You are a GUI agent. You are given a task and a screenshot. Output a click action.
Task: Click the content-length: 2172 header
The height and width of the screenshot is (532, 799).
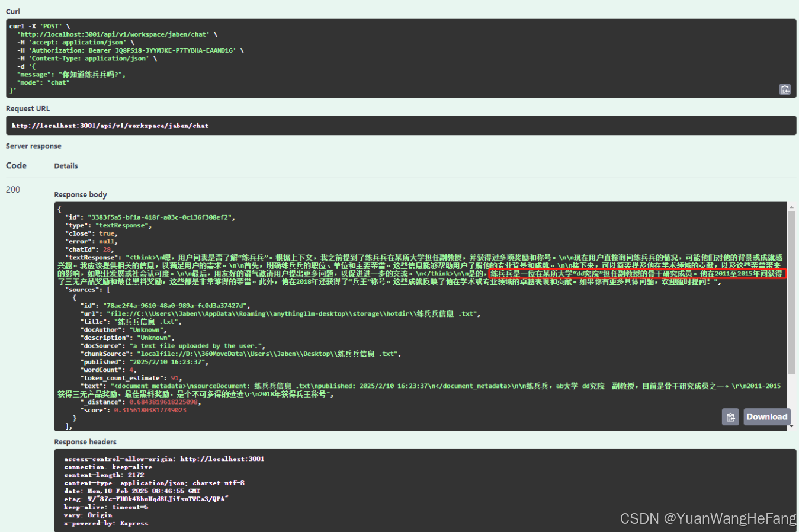[x=104, y=475]
